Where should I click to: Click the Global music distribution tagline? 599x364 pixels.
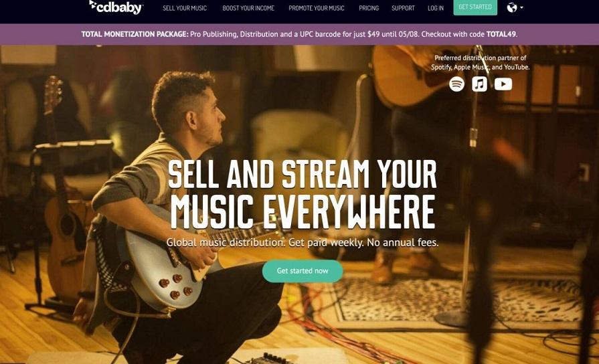tap(302, 242)
